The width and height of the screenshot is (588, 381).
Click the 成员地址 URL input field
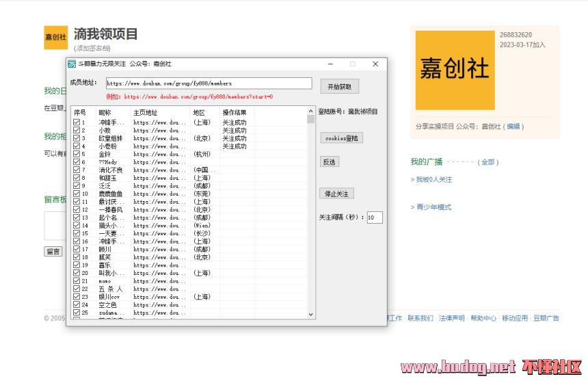click(209, 83)
